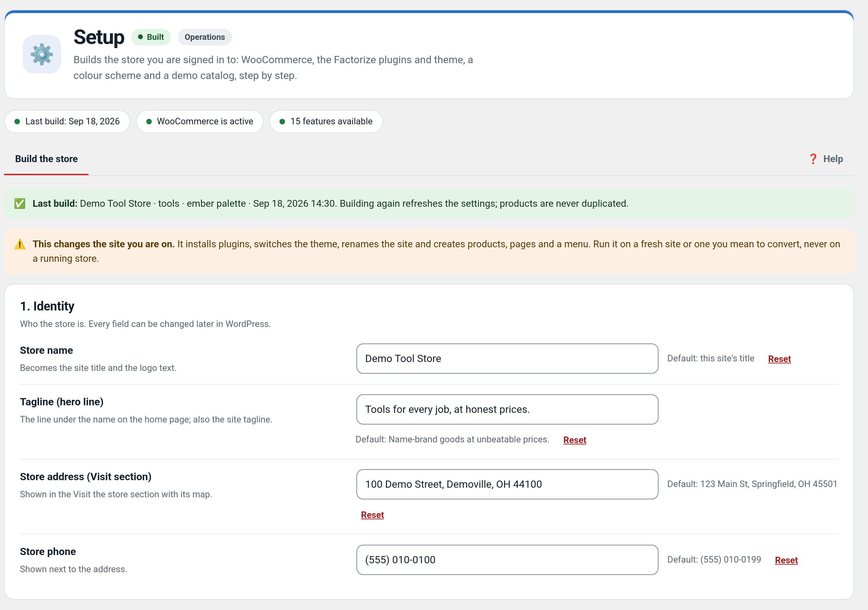Click the Tagline (hero line) label
This screenshot has height=610, width=868.
pyautogui.click(x=61, y=402)
